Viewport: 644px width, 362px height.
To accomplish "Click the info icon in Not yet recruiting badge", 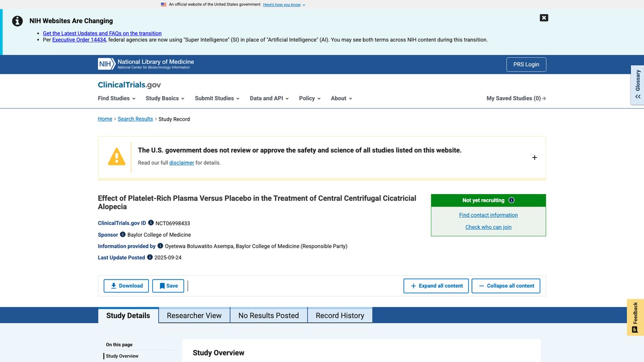I will (512, 200).
